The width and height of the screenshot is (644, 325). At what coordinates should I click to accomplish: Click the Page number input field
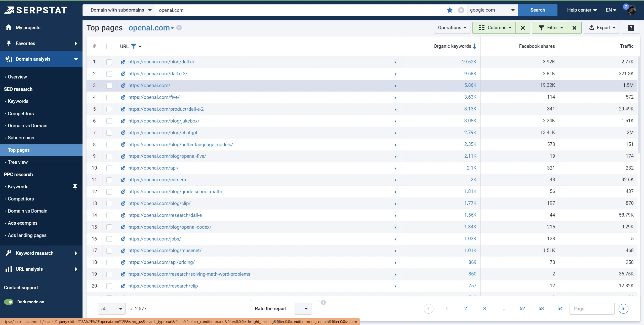pos(592,309)
